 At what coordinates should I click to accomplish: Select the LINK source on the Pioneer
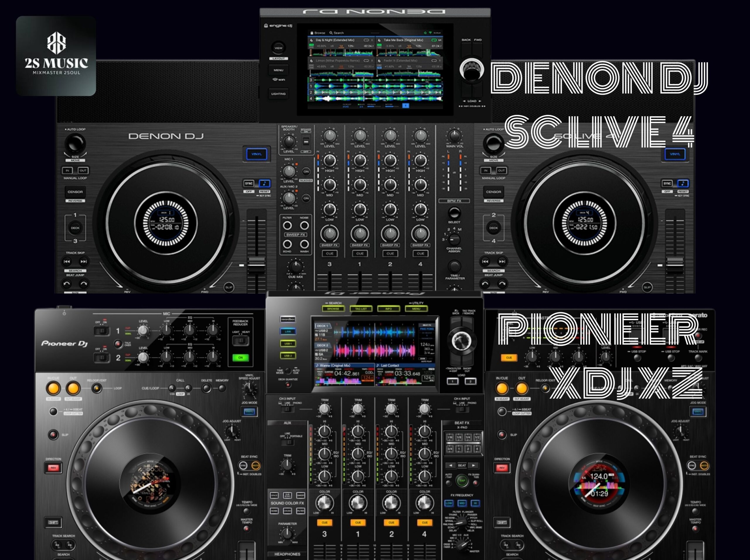click(288, 331)
